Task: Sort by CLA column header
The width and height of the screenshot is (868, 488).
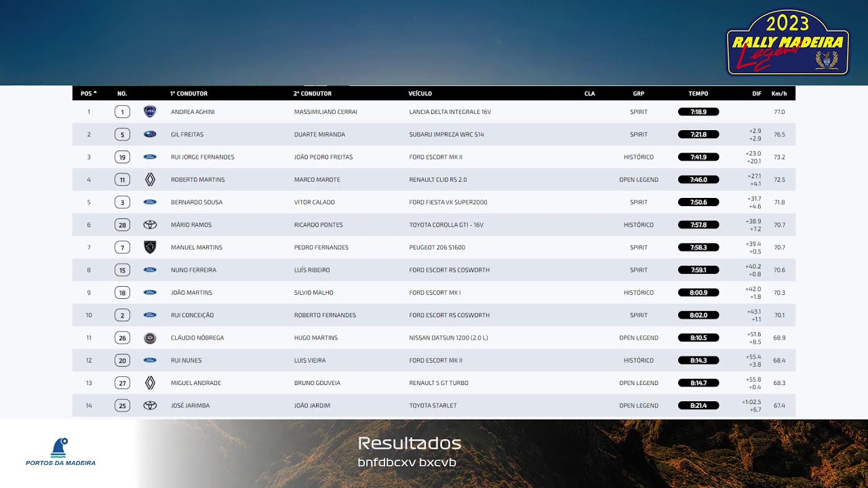Action: (x=590, y=94)
